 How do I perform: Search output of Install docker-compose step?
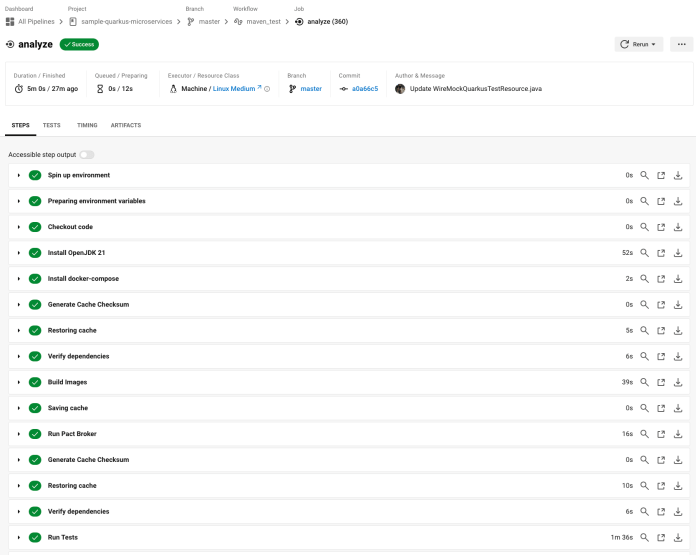pyautogui.click(x=645, y=279)
